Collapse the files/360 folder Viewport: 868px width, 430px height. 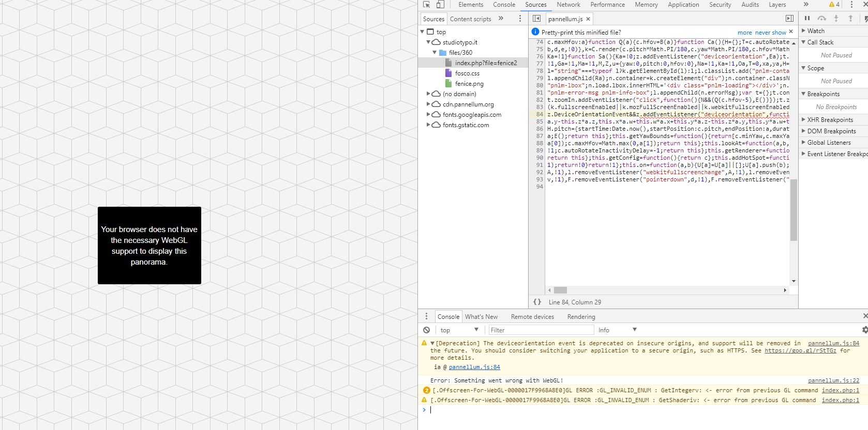point(435,53)
